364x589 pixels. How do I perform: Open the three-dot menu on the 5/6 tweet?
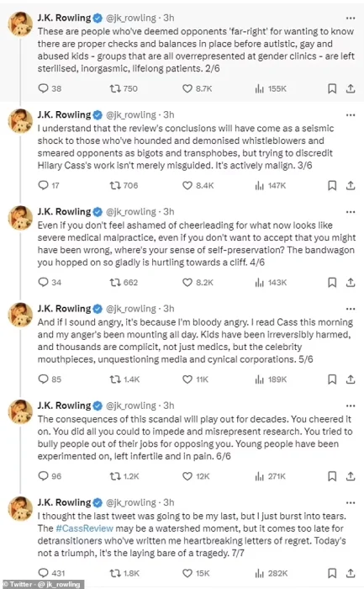pyautogui.click(x=351, y=309)
